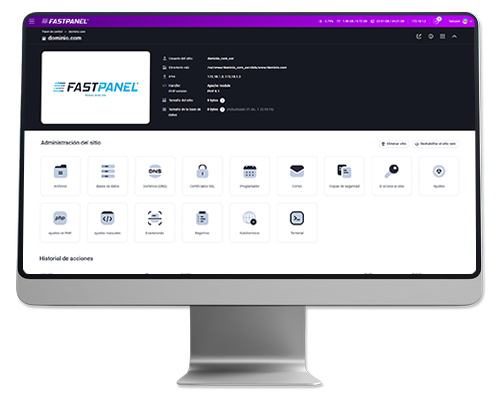Click the Apache module handler value
The image size is (500, 398).
tap(219, 86)
